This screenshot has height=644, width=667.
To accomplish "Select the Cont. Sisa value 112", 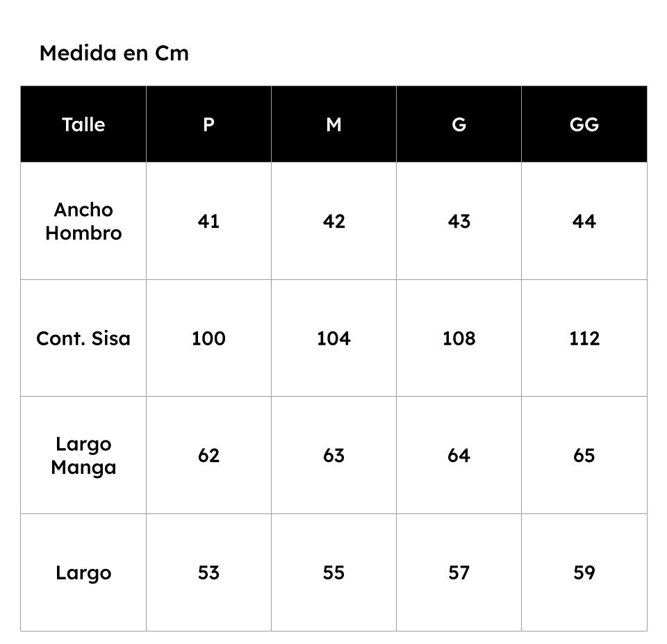I will (584, 338).
